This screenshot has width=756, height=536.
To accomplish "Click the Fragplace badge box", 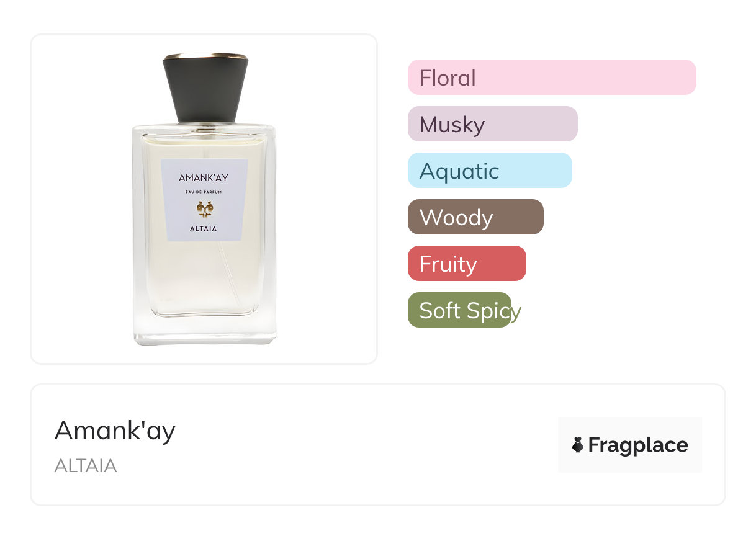I will pos(630,445).
